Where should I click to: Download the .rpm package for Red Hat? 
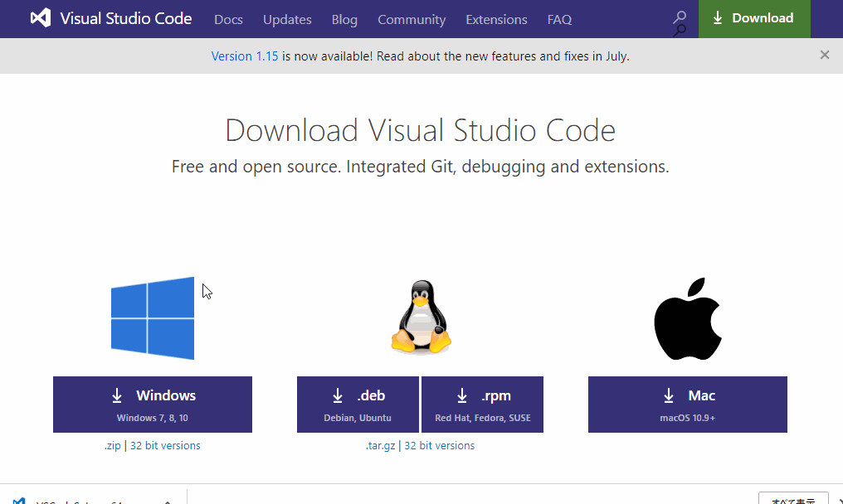click(483, 405)
